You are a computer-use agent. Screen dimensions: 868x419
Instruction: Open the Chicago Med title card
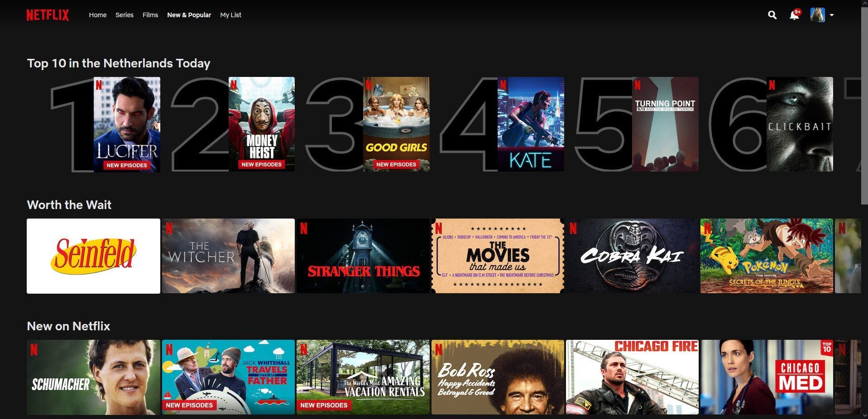click(x=767, y=377)
